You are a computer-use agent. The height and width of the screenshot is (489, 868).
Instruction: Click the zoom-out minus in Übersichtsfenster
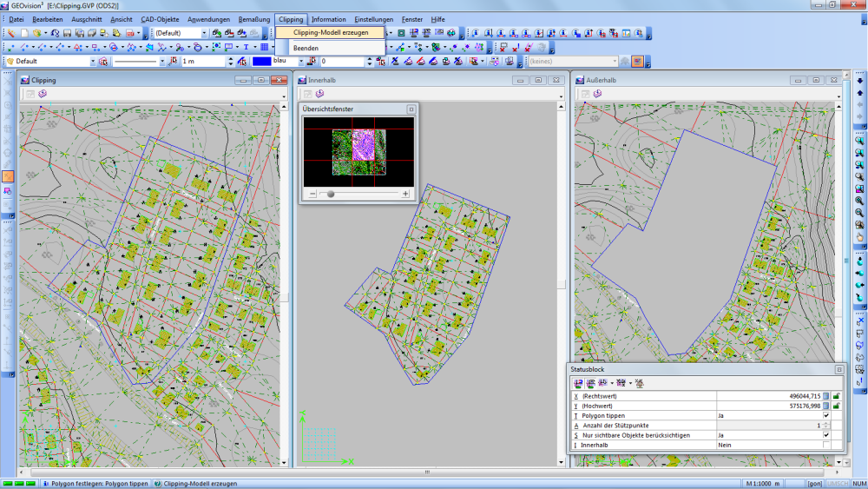[312, 195]
